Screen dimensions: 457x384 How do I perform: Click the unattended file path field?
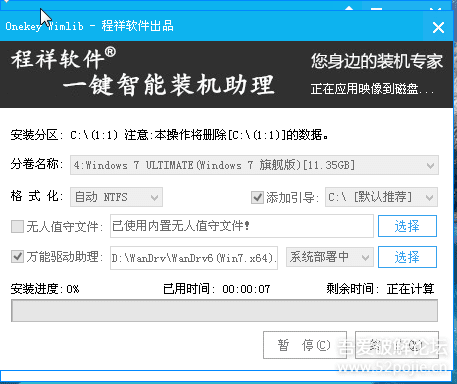coord(242,226)
